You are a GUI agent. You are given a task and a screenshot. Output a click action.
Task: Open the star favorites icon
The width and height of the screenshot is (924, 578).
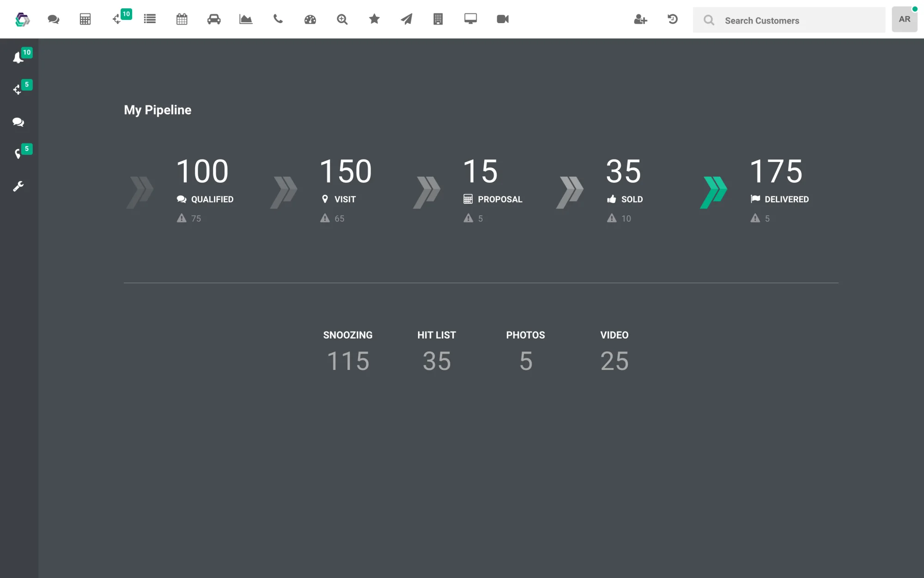(x=374, y=19)
